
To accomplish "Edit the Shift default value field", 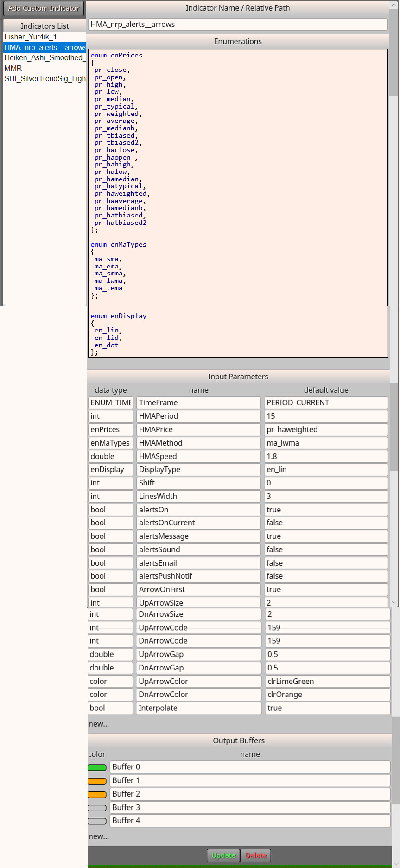I will (x=326, y=483).
